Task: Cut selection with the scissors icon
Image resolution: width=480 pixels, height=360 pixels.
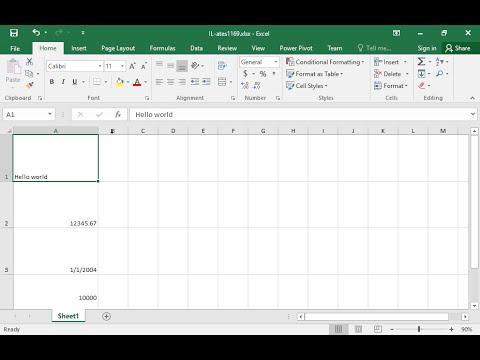Action: [x=29, y=62]
